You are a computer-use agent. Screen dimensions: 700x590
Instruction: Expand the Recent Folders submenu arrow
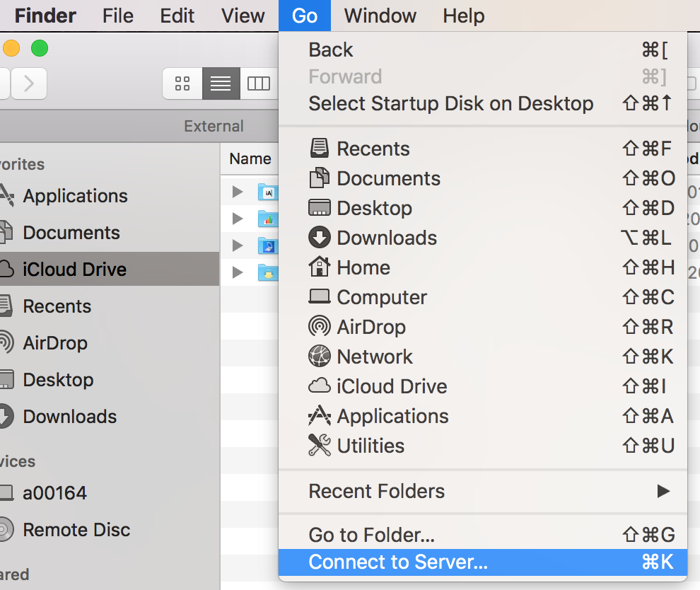663,491
